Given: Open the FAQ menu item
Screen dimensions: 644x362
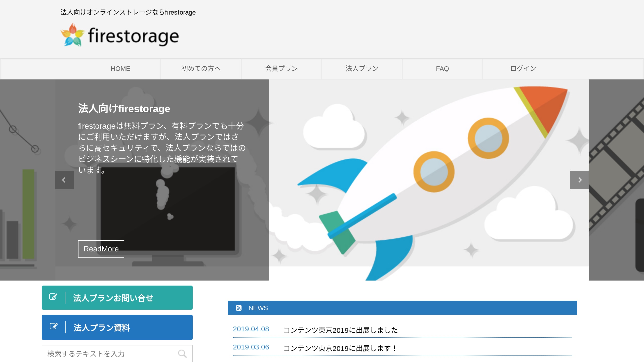Looking at the screenshot, I should point(442,69).
